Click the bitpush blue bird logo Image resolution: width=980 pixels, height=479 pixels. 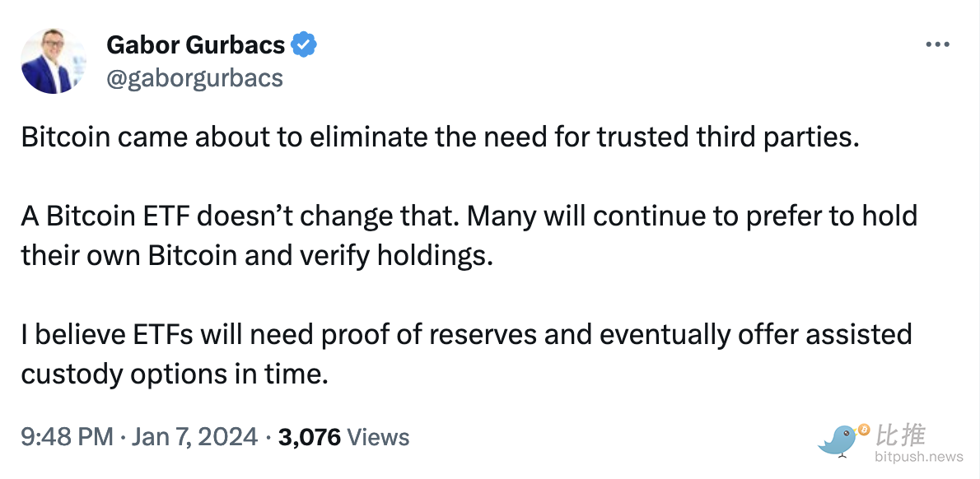coord(838,440)
